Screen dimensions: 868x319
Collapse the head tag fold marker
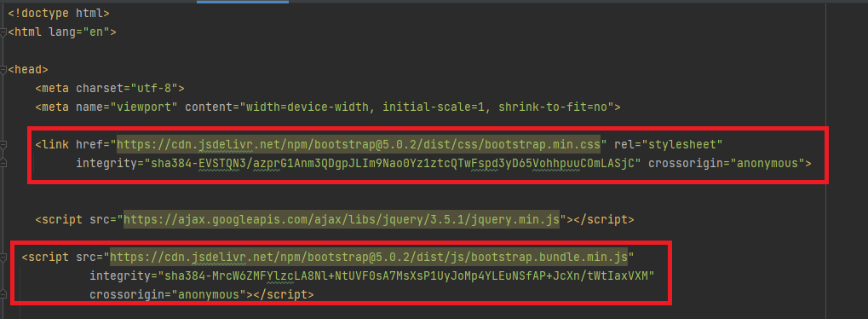[3, 69]
